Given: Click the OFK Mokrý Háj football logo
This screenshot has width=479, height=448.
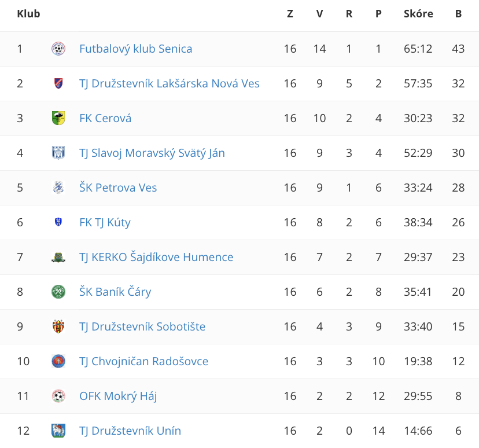Looking at the screenshot, I should 58,396.
